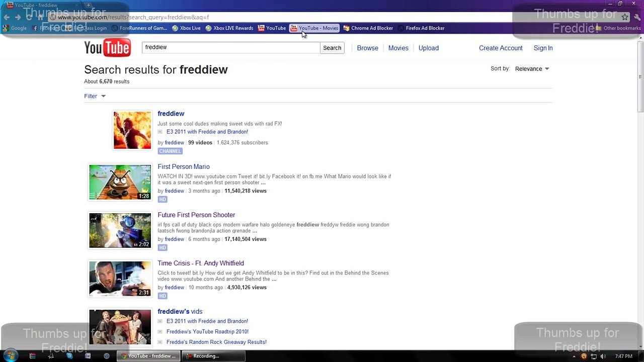Click Create Account

501,48
